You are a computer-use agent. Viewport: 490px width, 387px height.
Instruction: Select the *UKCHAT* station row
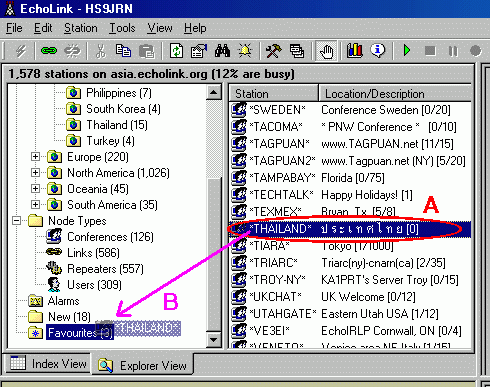click(x=350, y=297)
